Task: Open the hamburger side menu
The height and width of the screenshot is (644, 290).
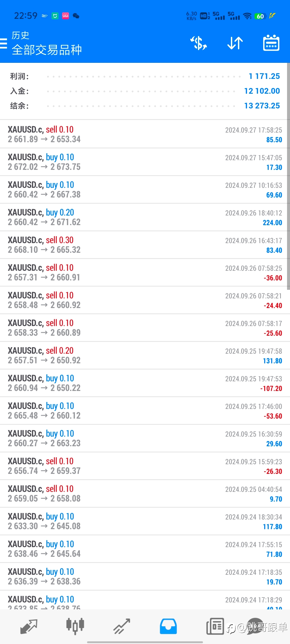Action: click(x=3, y=43)
